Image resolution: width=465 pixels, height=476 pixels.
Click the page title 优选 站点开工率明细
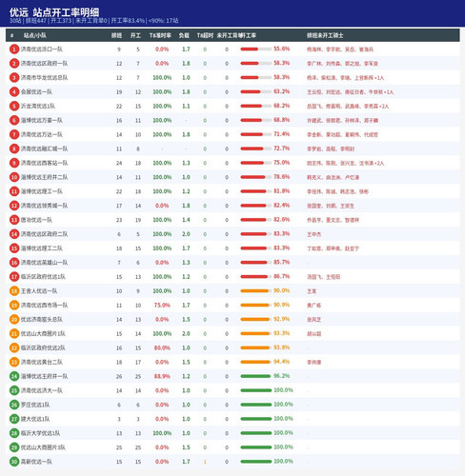(x=54, y=12)
